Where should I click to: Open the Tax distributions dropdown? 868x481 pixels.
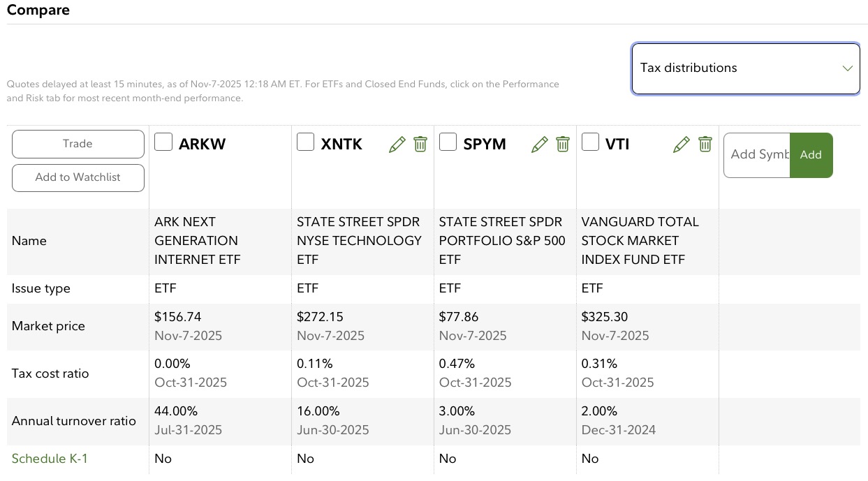[745, 68]
